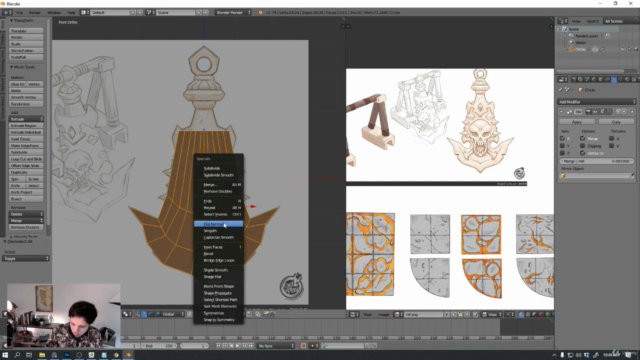Click the Smooth Vertex button
Screen dimensions: 640x360
point(26,98)
